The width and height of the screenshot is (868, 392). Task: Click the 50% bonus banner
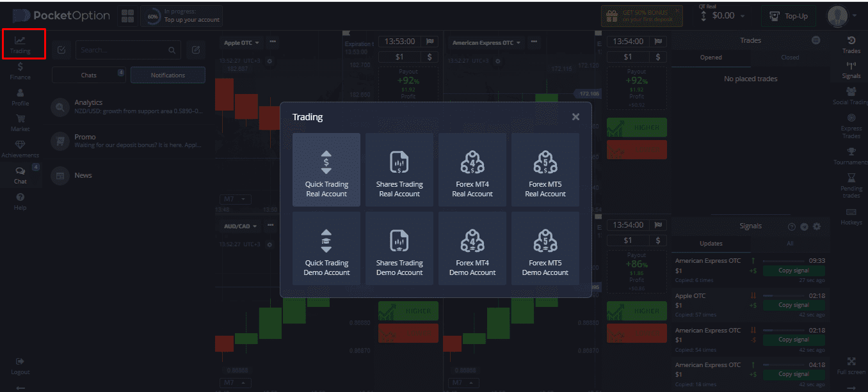[x=642, y=16]
